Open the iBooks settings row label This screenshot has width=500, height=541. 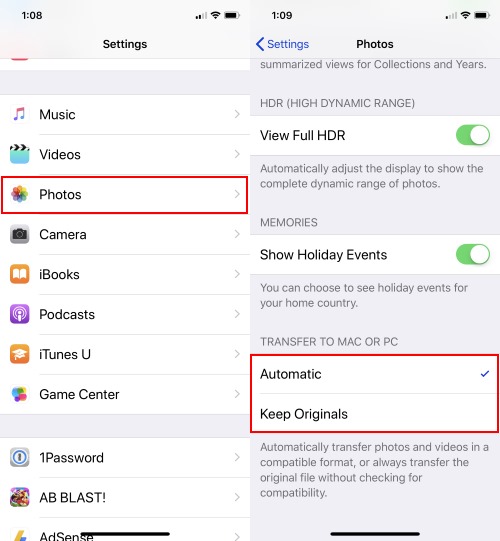(x=59, y=275)
